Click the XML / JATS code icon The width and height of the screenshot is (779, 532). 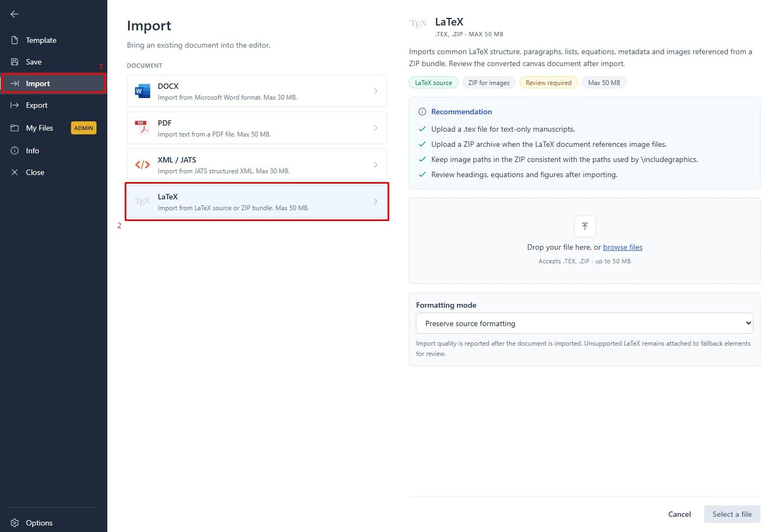click(143, 165)
